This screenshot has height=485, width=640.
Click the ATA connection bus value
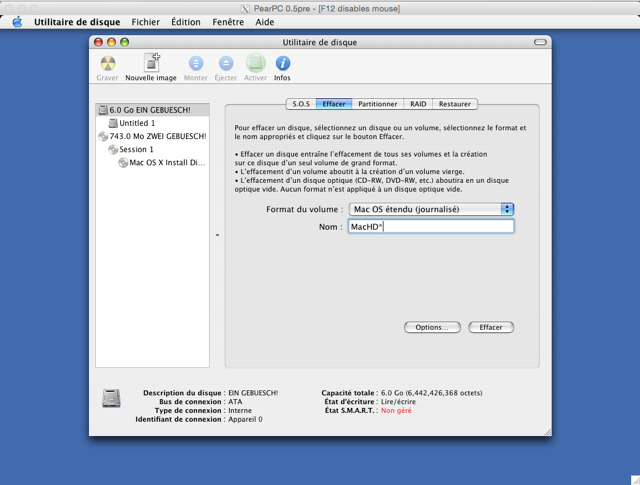click(x=235, y=402)
